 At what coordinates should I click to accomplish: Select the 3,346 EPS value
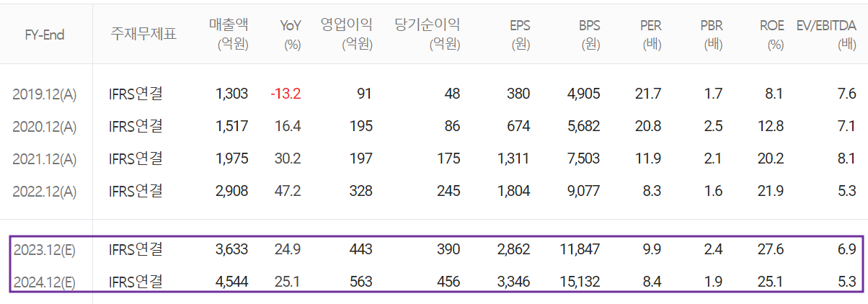coord(513,282)
